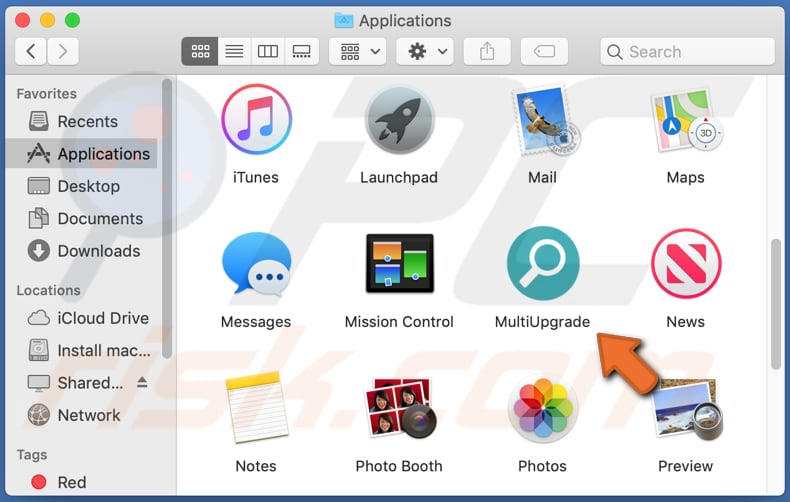Open the gear Action menu

[x=425, y=51]
